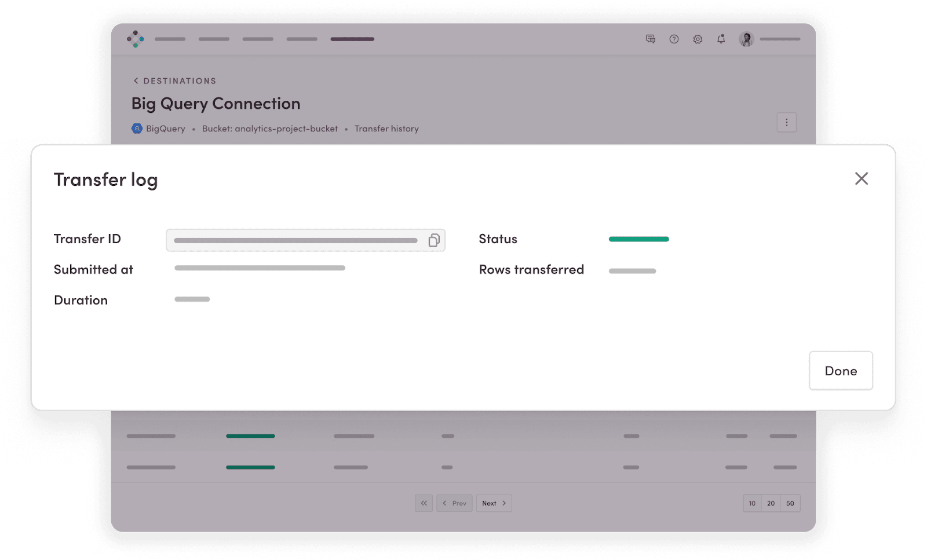927x560 pixels.
Task: Open the help question mark icon
Action: 674,39
